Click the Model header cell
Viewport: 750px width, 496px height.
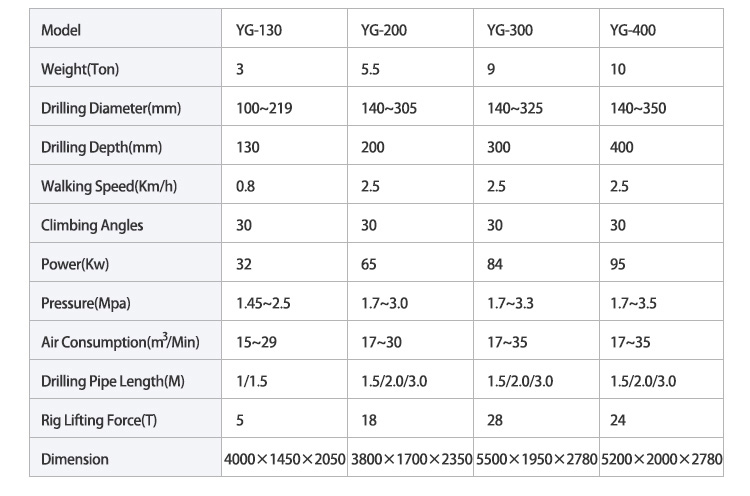coord(60,30)
